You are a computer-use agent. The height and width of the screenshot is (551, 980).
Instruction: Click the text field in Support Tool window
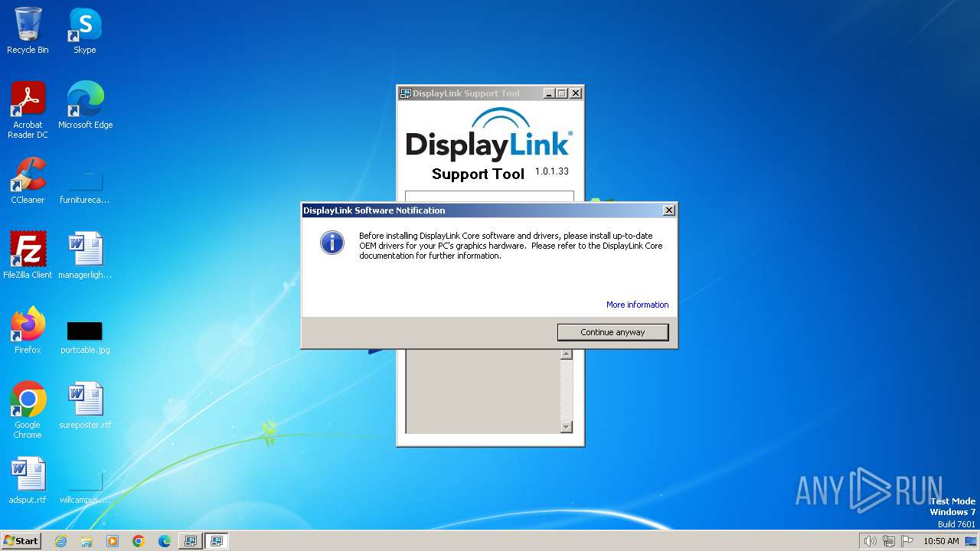[489, 196]
